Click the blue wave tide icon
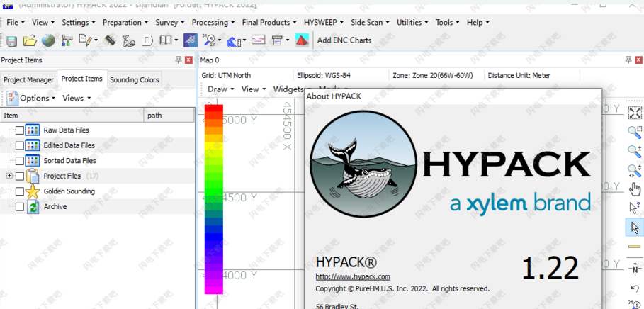This screenshot has height=309, width=644. (234, 40)
